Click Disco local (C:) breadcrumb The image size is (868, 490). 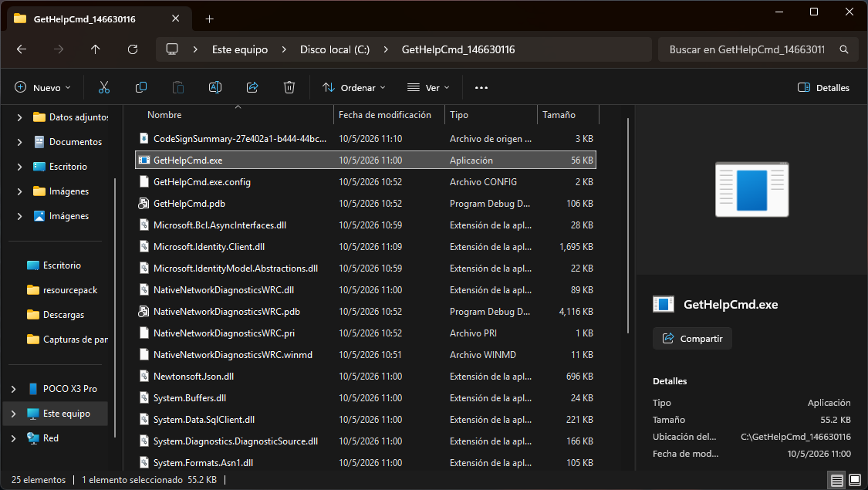pos(335,49)
